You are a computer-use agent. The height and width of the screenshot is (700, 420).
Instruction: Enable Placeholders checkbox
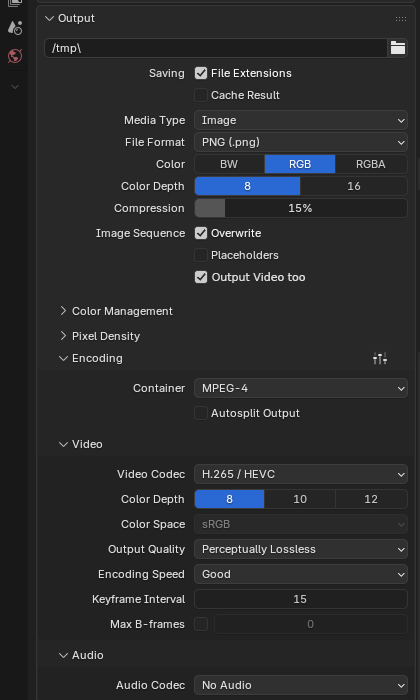[201, 255]
